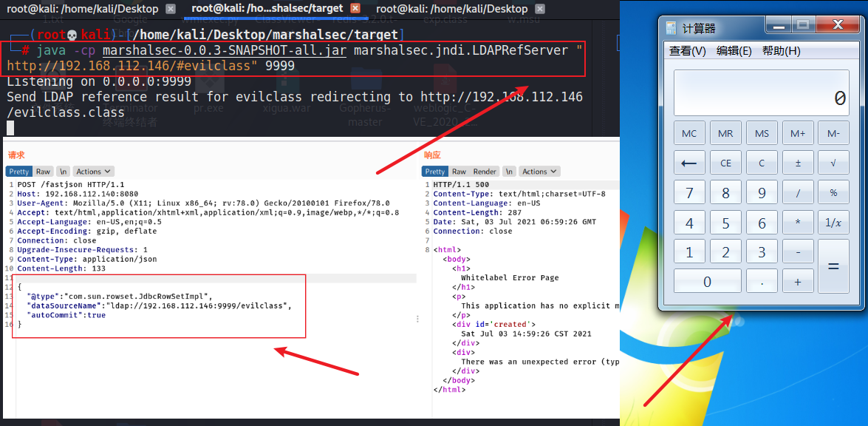The image size is (868, 426).
Task: Click the calculator digit 9 key
Action: [x=762, y=193]
